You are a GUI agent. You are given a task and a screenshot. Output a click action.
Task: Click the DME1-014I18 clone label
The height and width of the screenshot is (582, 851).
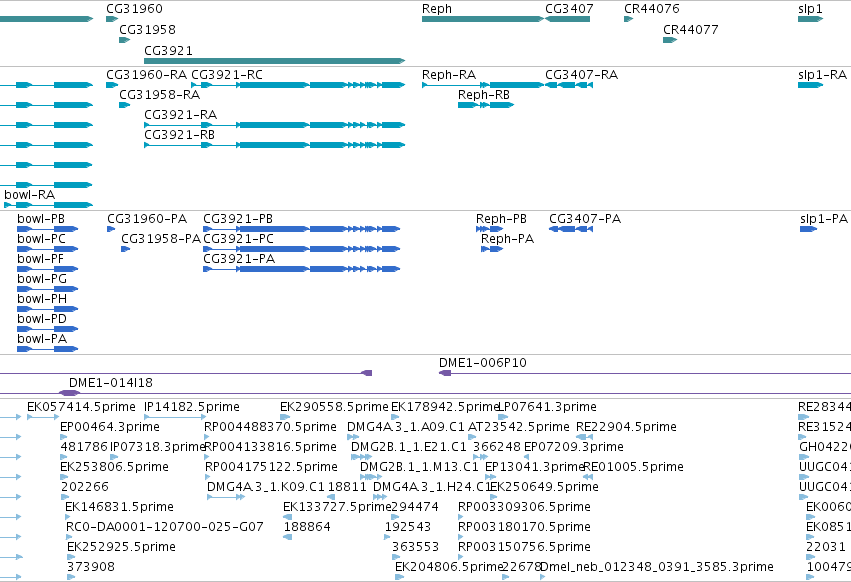point(111,383)
